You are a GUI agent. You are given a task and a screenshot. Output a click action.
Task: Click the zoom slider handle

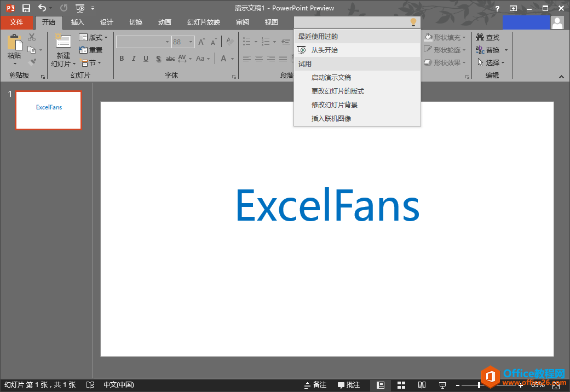pos(479,385)
